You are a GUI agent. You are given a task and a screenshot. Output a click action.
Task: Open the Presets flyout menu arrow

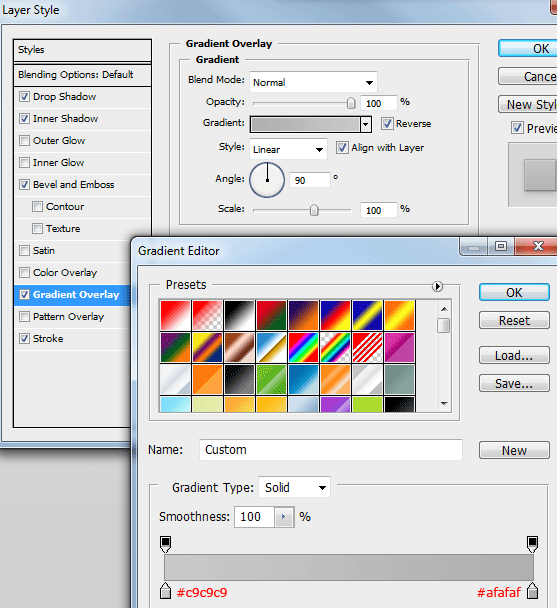[437, 287]
